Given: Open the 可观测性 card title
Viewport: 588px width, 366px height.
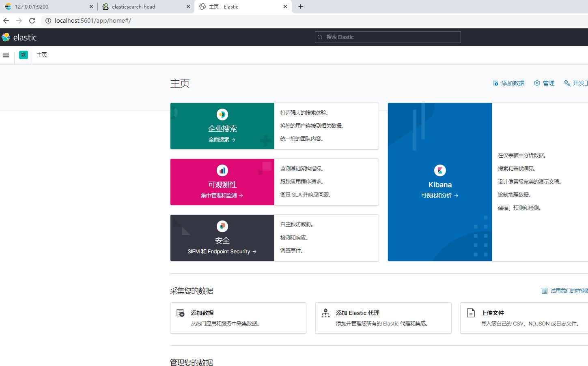Looking at the screenshot, I should click(222, 184).
